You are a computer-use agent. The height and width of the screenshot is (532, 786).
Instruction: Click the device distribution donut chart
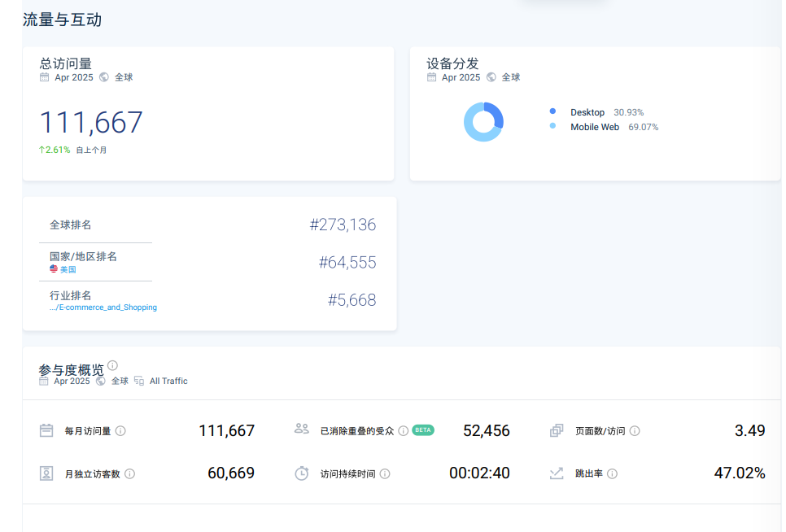483,122
